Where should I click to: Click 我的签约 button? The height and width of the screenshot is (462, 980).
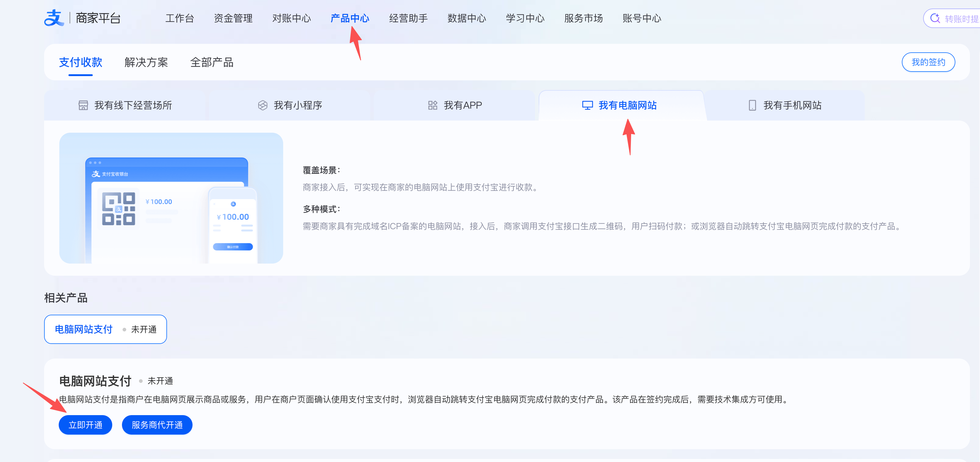pos(928,62)
